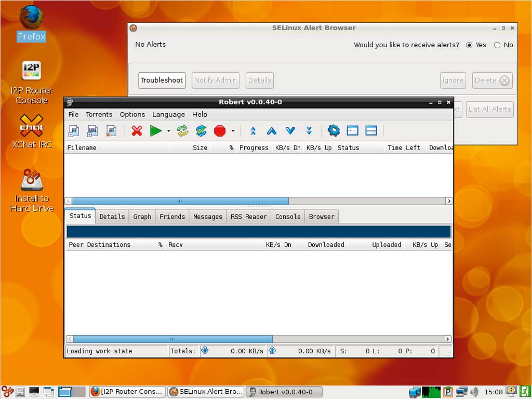Click the single down-arrow move down icon
The image size is (532, 399).
click(x=290, y=130)
